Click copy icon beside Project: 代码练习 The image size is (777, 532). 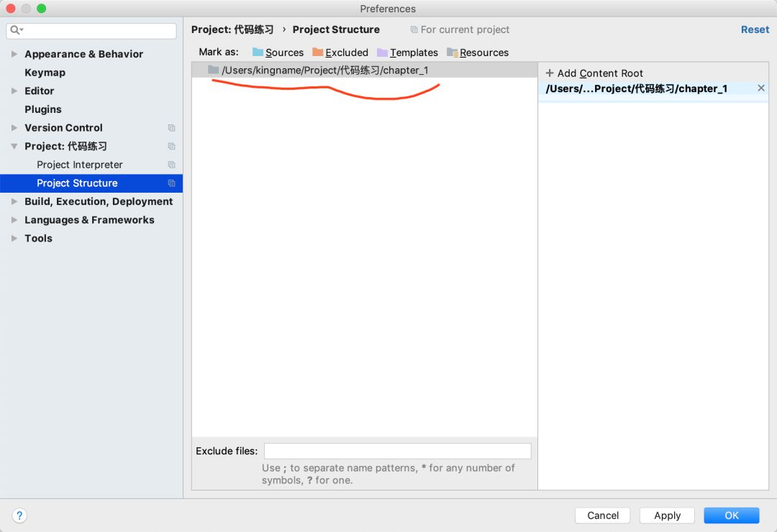171,146
